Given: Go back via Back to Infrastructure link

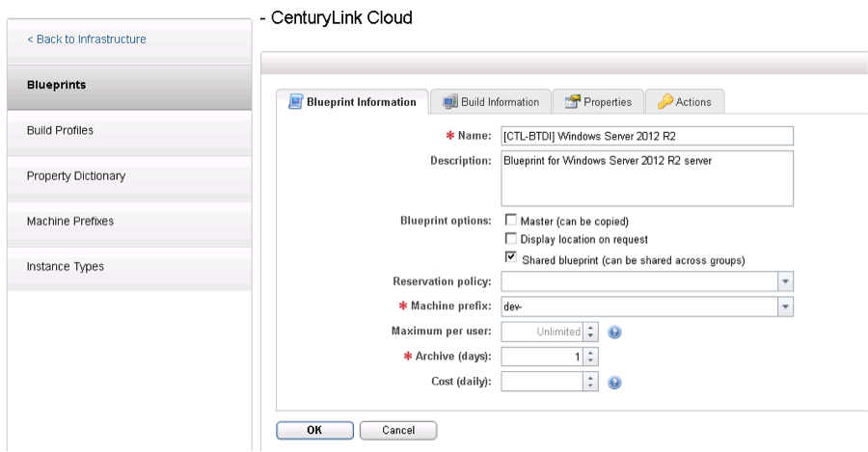Looking at the screenshot, I should [x=87, y=40].
